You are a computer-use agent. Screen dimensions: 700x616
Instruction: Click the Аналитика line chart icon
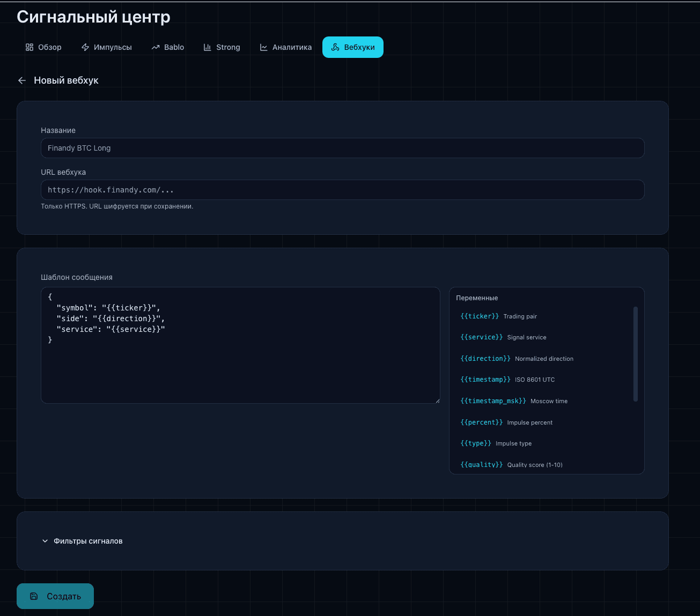pyautogui.click(x=264, y=47)
